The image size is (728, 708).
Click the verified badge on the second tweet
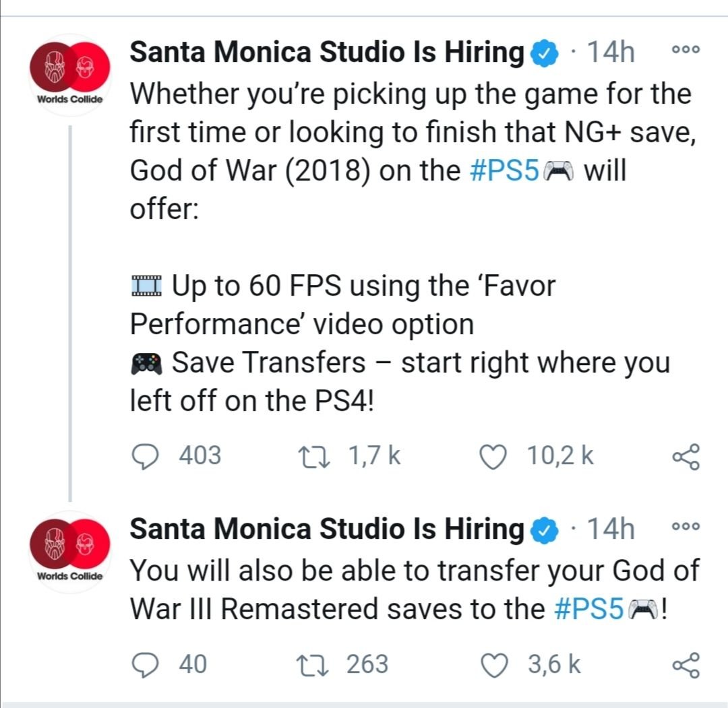[544, 530]
